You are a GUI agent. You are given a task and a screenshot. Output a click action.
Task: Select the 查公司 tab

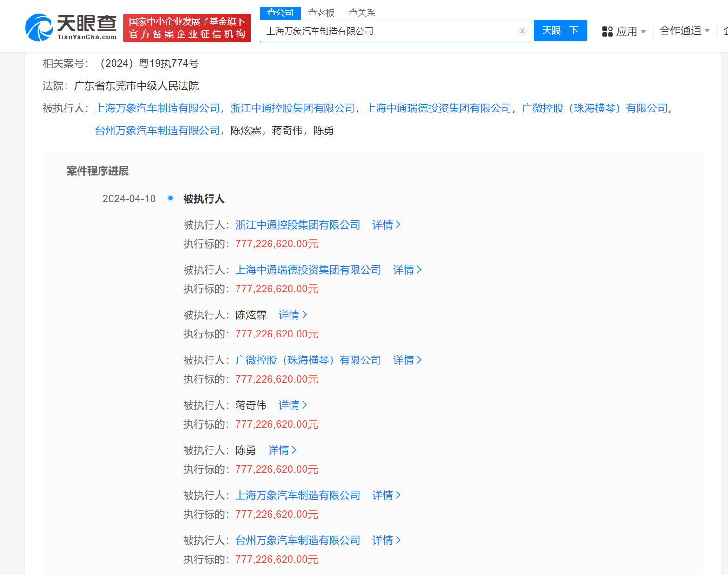[280, 13]
